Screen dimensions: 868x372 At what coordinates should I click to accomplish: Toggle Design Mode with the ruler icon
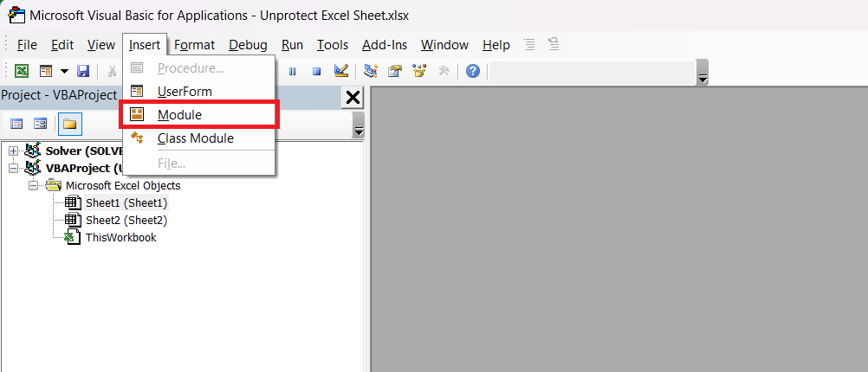point(341,71)
